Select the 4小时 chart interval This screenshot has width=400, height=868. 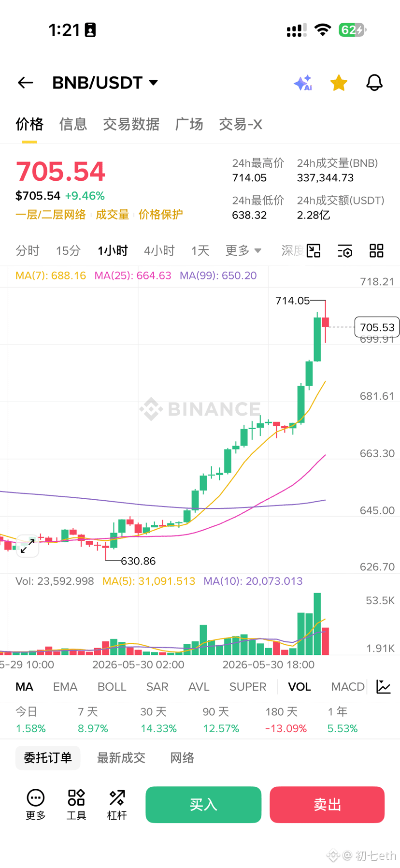point(159,251)
